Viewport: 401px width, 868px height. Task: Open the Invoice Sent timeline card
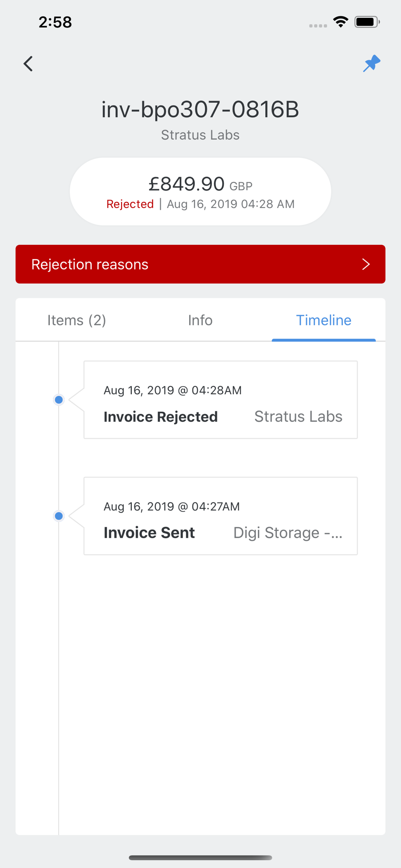220,516
